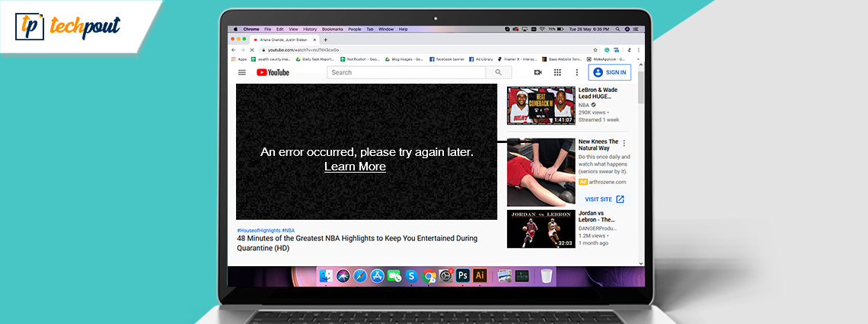The height and width of the screenshot is (324, 868).
Task: Launch Photoshop from the dock
Action: [463, 275]
